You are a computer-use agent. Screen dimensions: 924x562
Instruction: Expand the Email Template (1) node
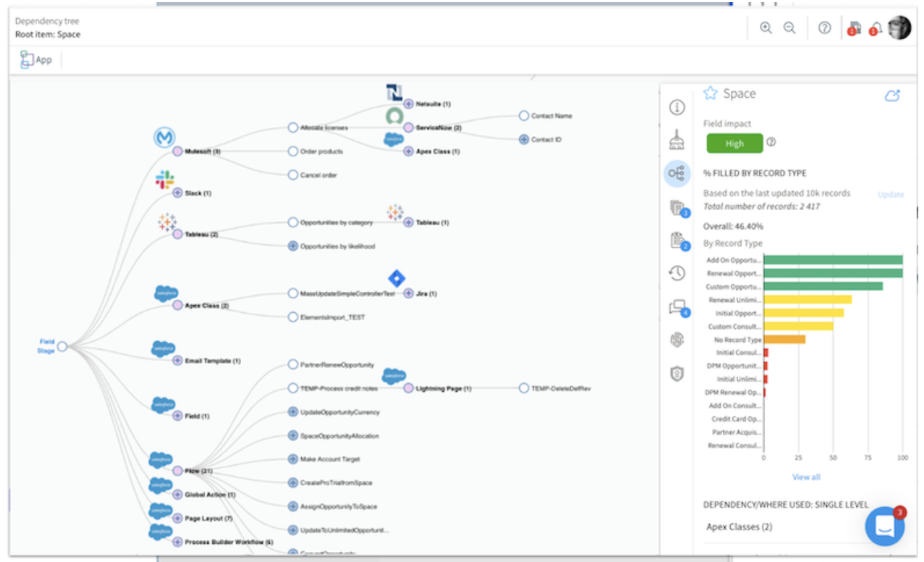[178, 361]
